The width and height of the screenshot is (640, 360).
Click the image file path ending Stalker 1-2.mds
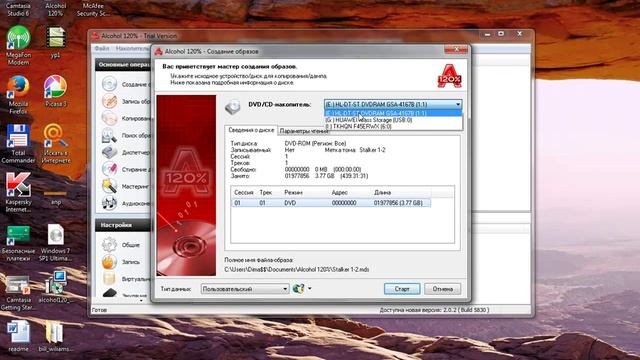[297, 269]
